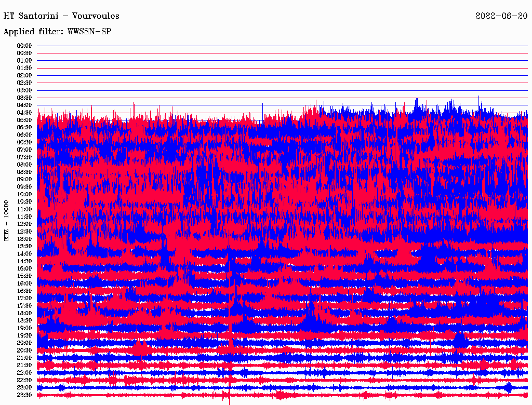Screen dimensions: 532x405
Task: Click the 01:00 time label
Action: point(24,61)
